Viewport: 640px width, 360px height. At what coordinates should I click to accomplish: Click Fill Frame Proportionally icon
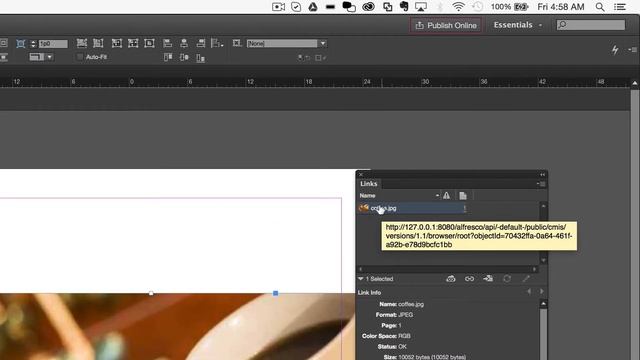tap(82, 43)
